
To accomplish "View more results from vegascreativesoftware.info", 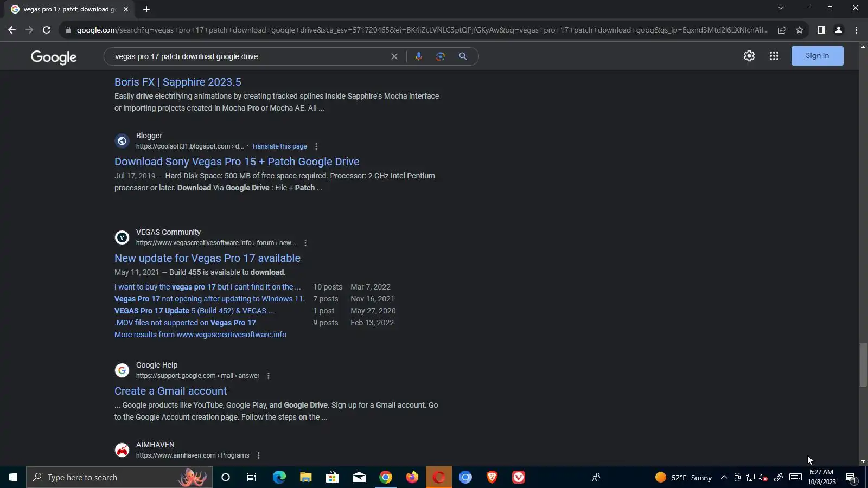I will (x=200, y=335).
